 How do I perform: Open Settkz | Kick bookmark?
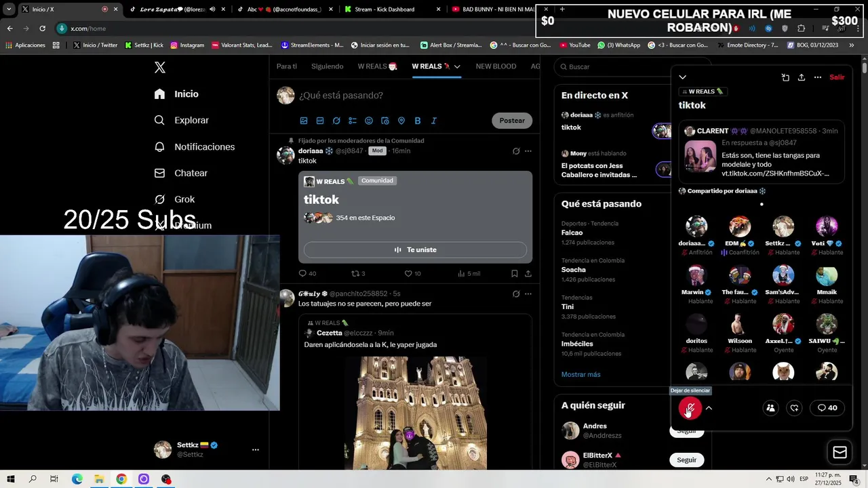coord(144,45)
